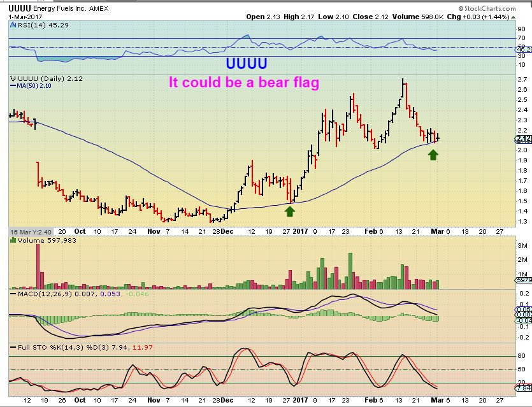Click the '1-Mar-2017' date label

(25, 17)
